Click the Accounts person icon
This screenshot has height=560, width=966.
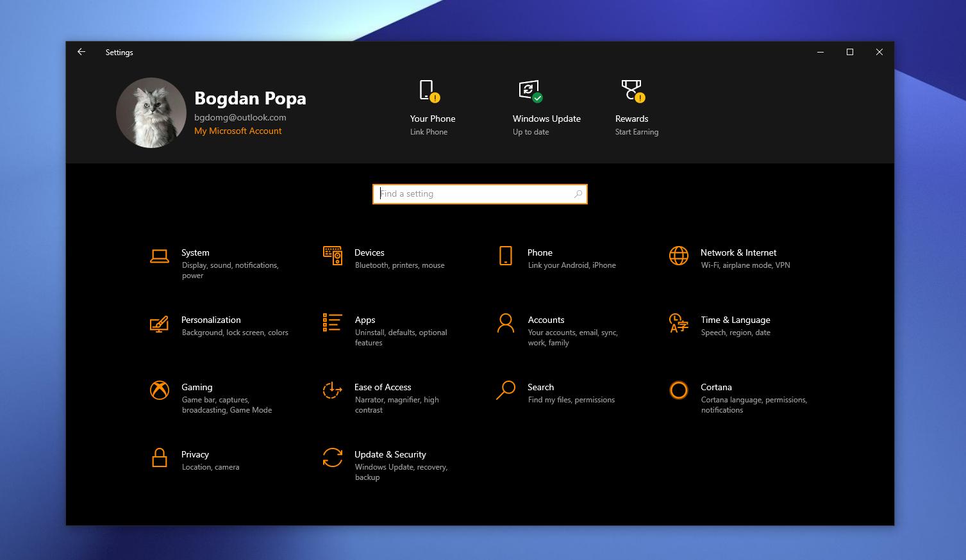pyautogui.click(x=506, y=323)
